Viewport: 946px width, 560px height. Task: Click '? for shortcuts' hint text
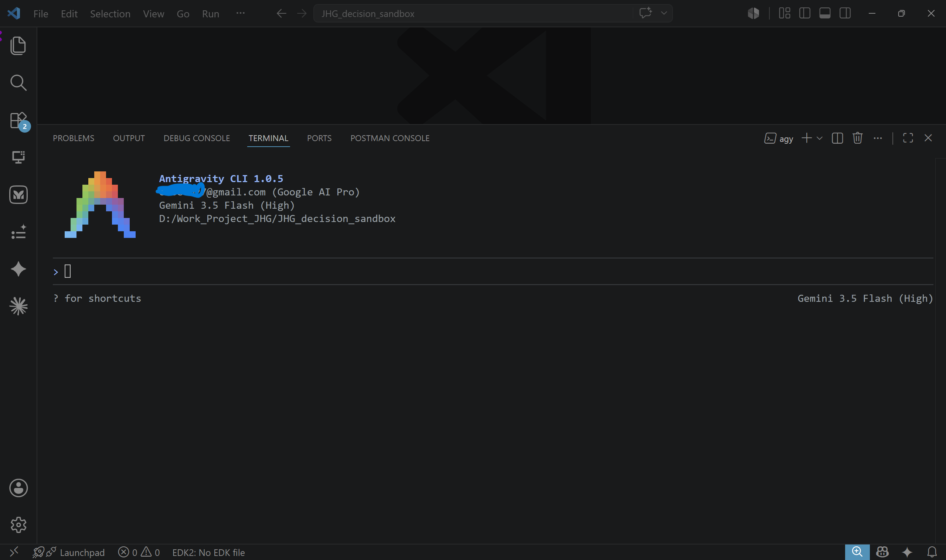pyautogui.click(x=97, y=298)
